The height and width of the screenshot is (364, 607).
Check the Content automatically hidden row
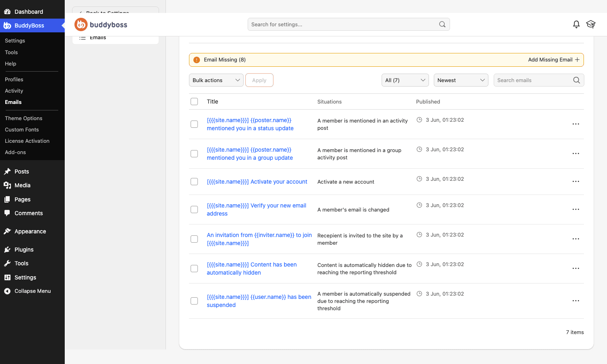pyautogui.click(x=194, y=269)
